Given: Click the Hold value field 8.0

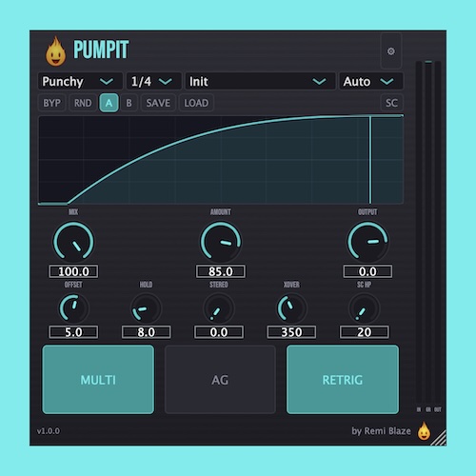Looking at the screenshot, I should click(146, 332).
